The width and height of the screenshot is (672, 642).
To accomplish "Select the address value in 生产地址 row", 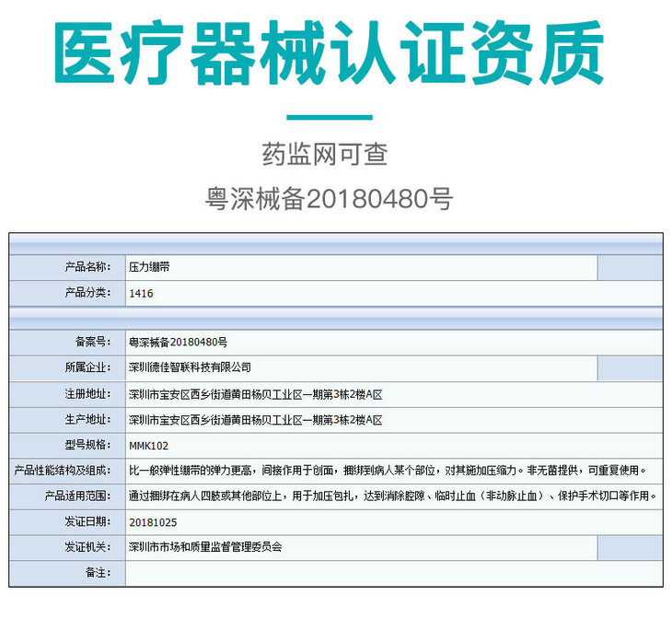I will 255,419.
